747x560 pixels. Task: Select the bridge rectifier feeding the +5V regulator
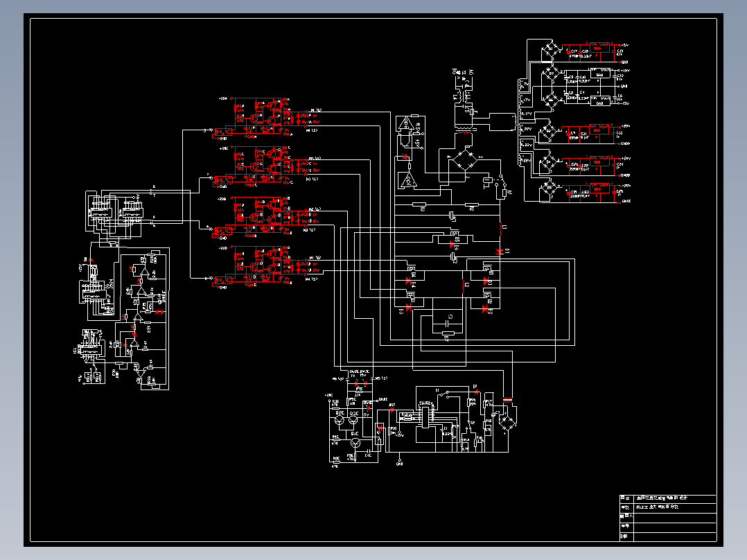pyautogui.click(x=550, y=49)
